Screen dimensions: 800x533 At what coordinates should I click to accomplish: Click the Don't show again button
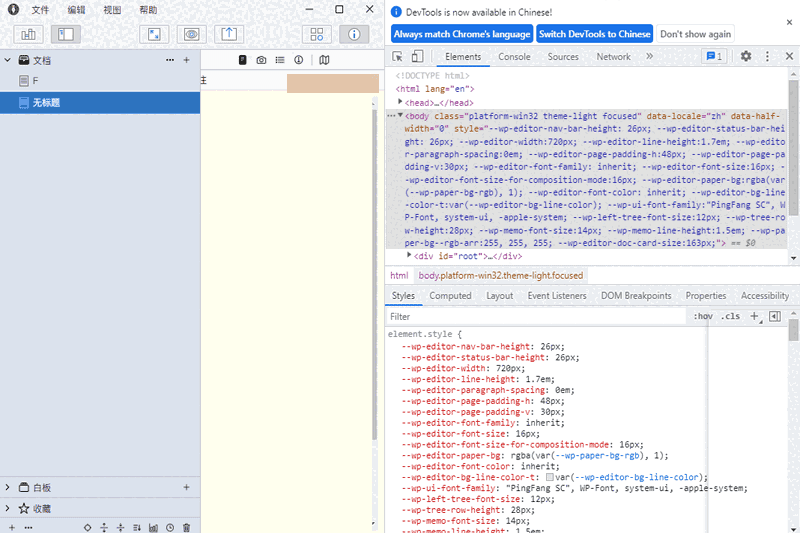pos(695,34)
